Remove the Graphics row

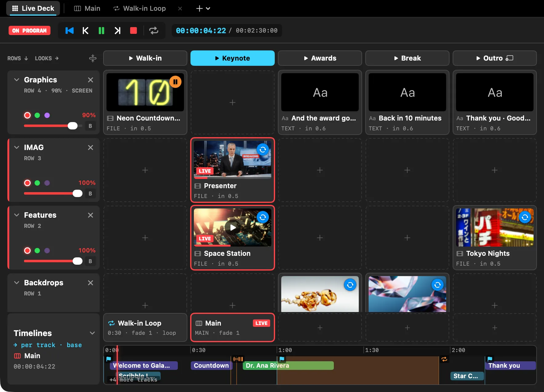click(x=90, y=80)
